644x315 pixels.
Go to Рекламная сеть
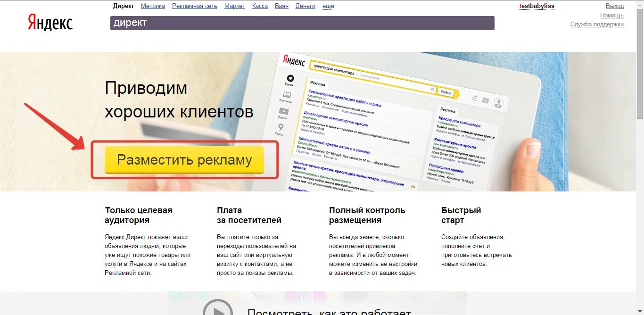(x=195, y=6)
